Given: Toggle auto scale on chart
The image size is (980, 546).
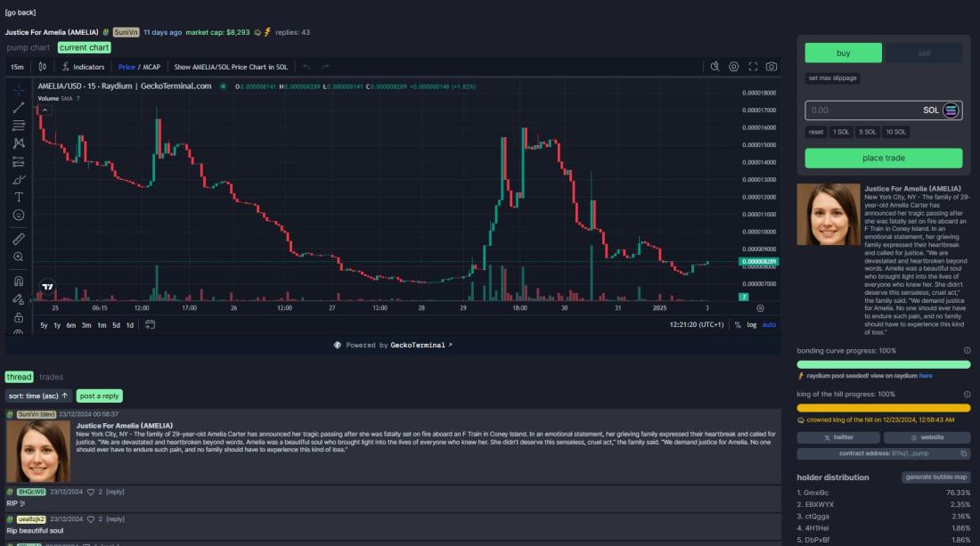Looking at the screenshot, I should click(770, 325).
